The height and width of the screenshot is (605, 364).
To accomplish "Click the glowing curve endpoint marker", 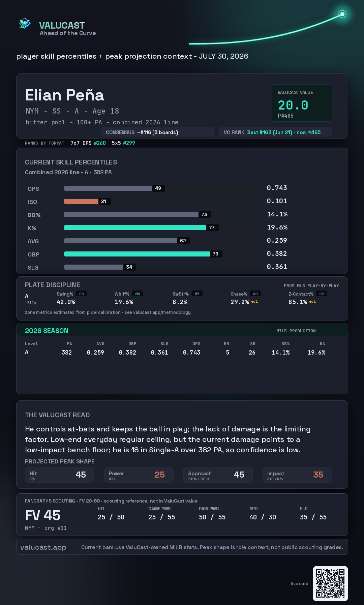I will pyautogui.click(x=342, y=14).
